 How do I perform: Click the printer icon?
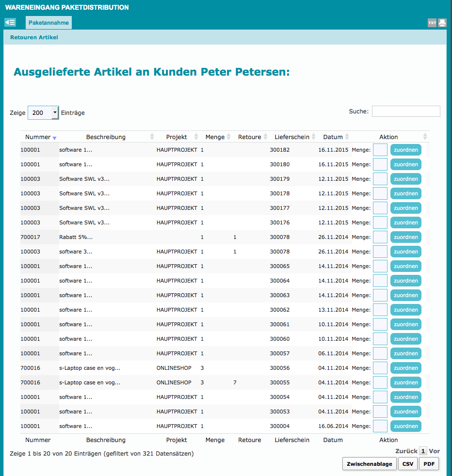(x=442, y=23)
